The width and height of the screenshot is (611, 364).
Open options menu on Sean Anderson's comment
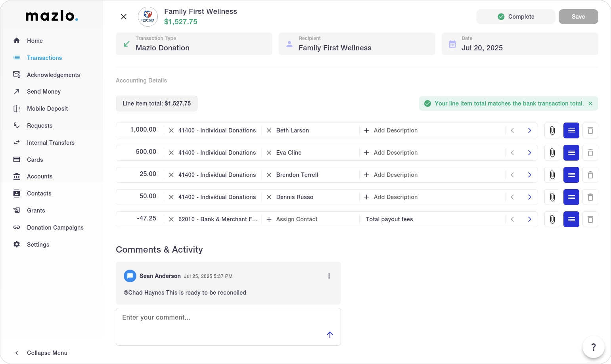click(329, 276)
